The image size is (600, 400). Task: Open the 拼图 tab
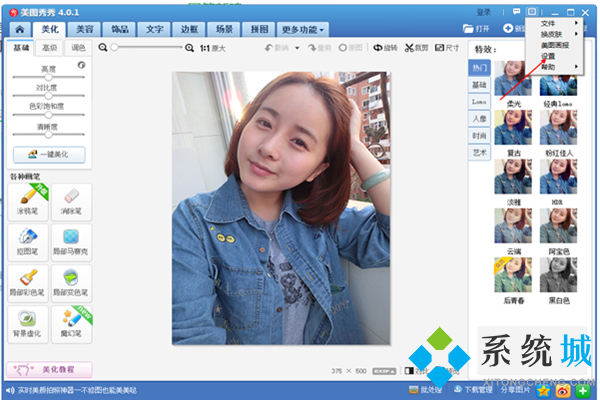(x=259, y=29)
